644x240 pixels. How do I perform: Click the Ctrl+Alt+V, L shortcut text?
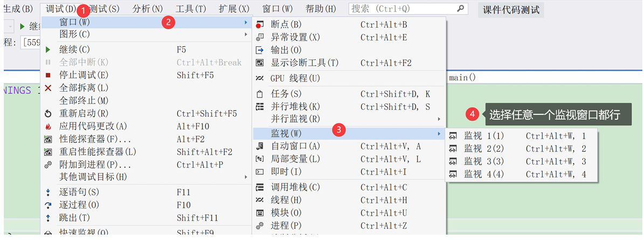pos(391,159)
